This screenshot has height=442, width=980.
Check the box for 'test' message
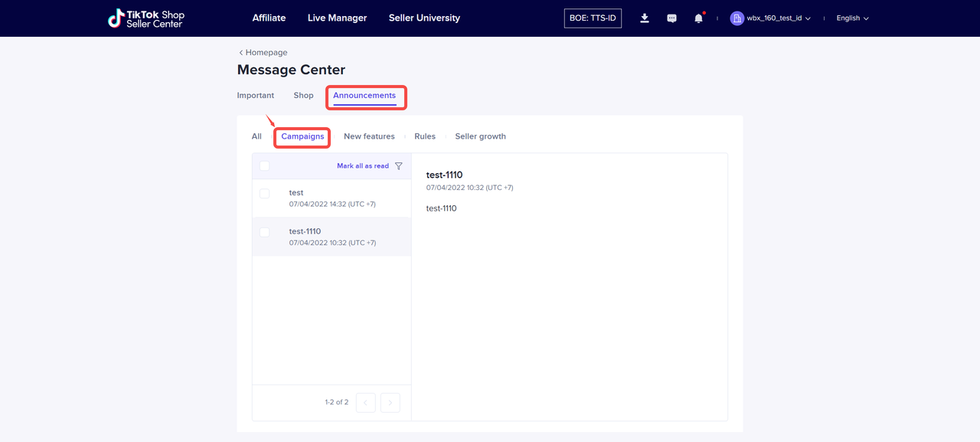[264, 194]
